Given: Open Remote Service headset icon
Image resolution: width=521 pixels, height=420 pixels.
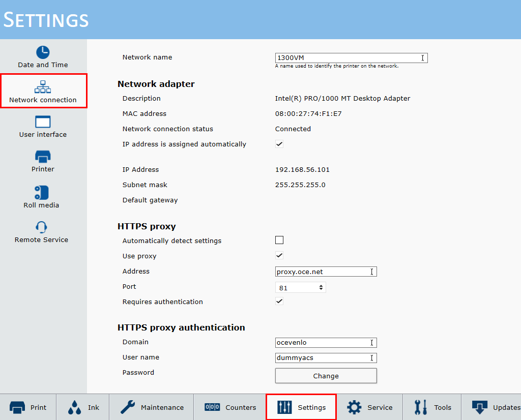Looking at the screenshot, I should 41,227.
